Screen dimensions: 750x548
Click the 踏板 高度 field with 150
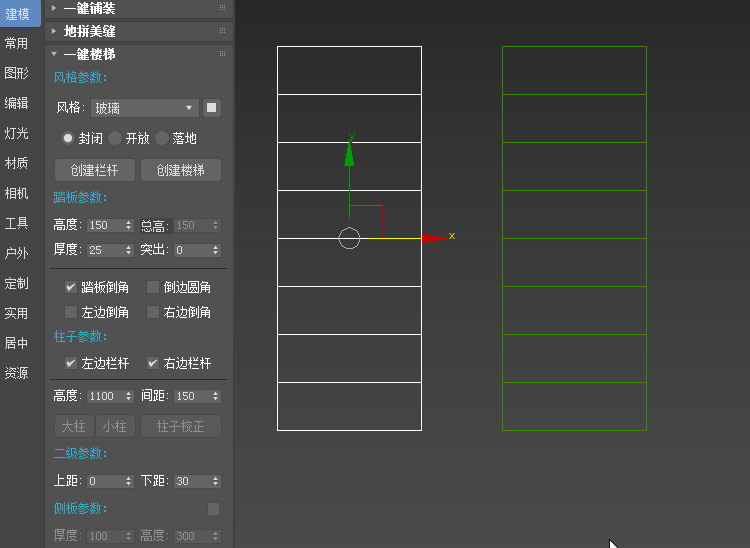(x=105, y=225)
